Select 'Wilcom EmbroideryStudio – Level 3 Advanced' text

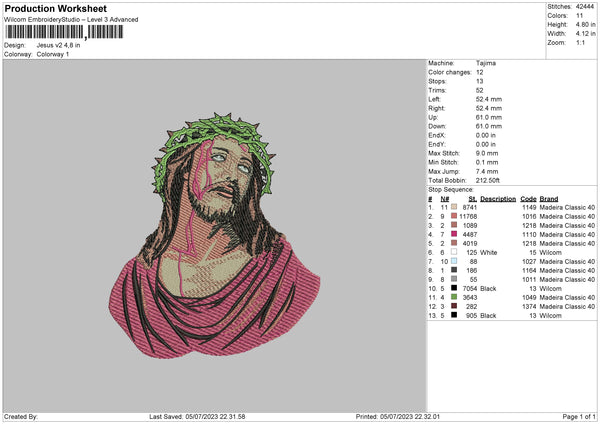tap(71, 20)
